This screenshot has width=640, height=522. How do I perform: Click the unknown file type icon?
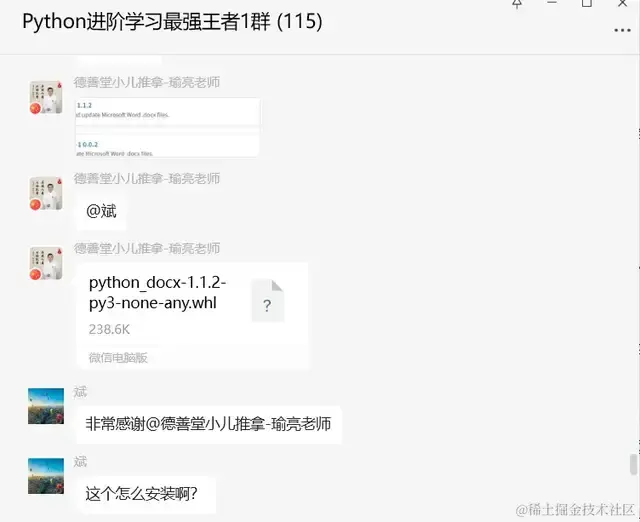268,301
